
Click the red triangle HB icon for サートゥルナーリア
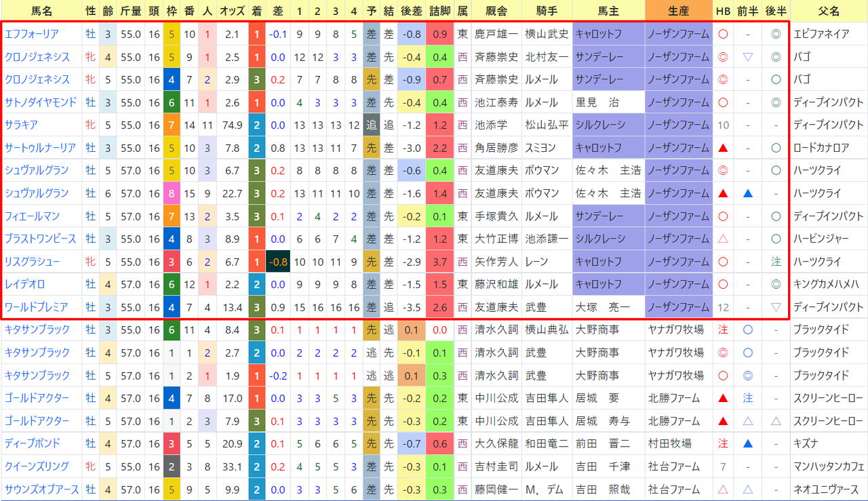click(x=723, y=148)
